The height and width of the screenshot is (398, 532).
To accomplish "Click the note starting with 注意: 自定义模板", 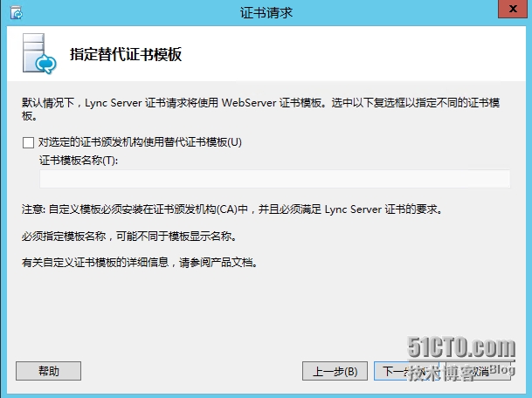I will 232,209.
